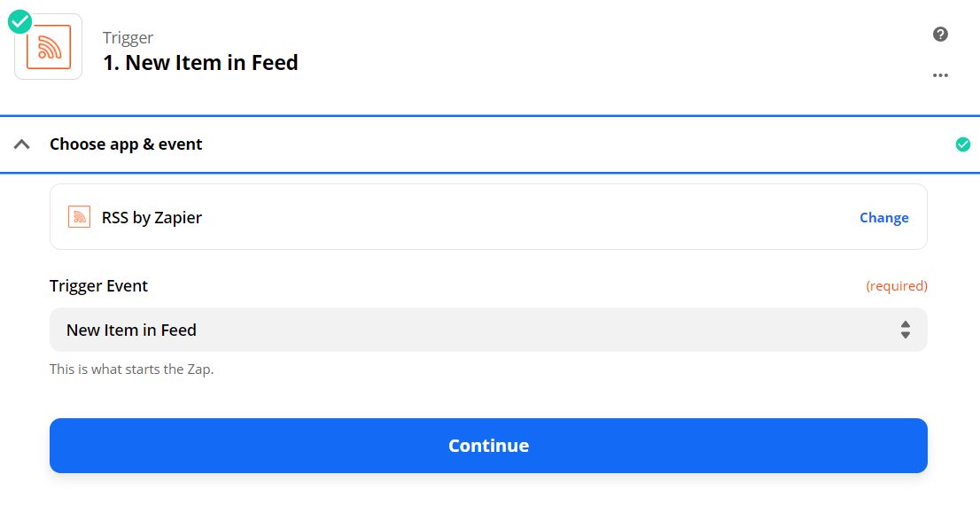Select the RSS by Zapier app name
This screenshot has width=980, height=521.
152,217
